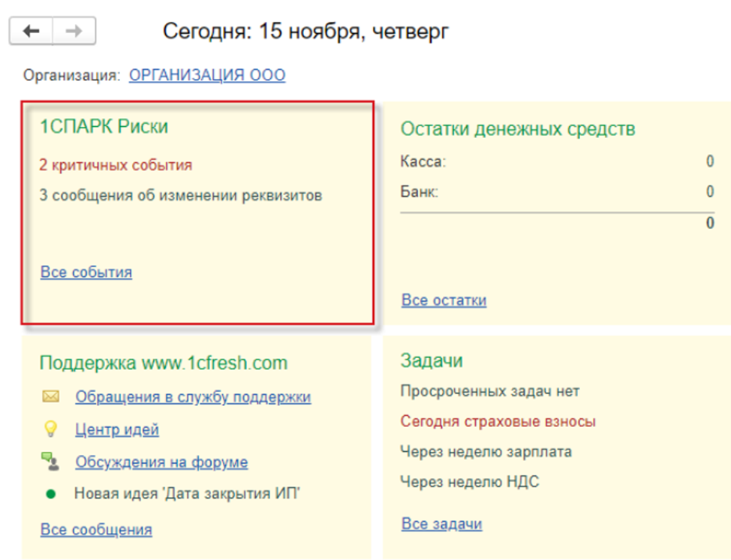Image resolution: width=731 pixels, height=560 pixels.
Task: Click 3 сообщения об изменении реквизитов
Action: pos(180,195)
